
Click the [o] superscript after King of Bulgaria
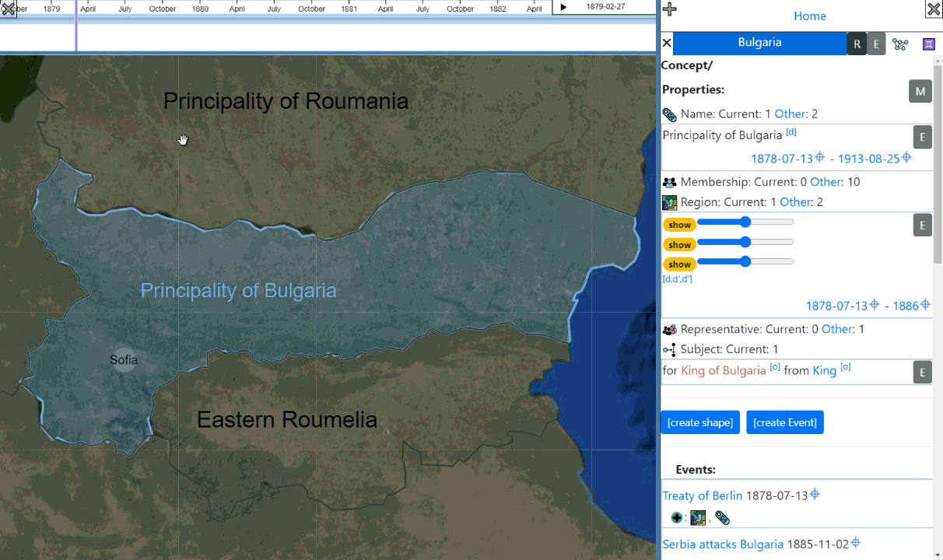tap(775, 367)
